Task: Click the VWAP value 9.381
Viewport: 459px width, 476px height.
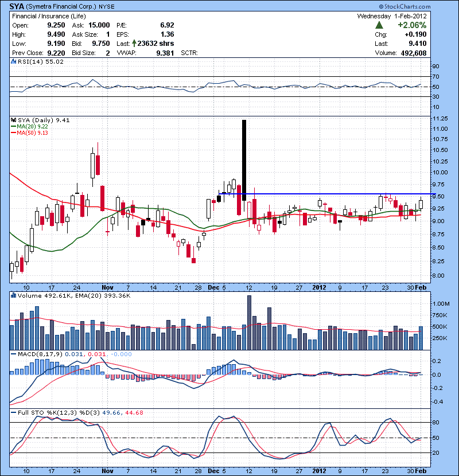Action: coord(165,53)
